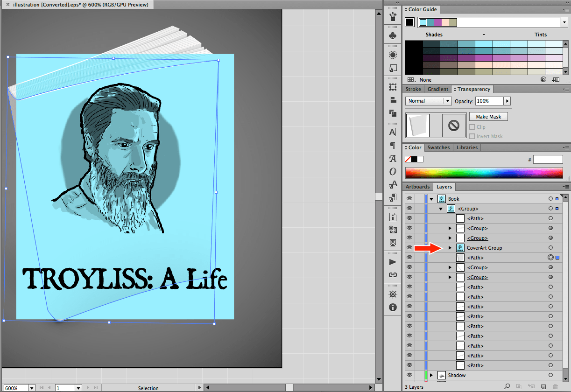This screenshot has height=392, width=571.
Task: Click the hex color input field
Action: point(548,159)
